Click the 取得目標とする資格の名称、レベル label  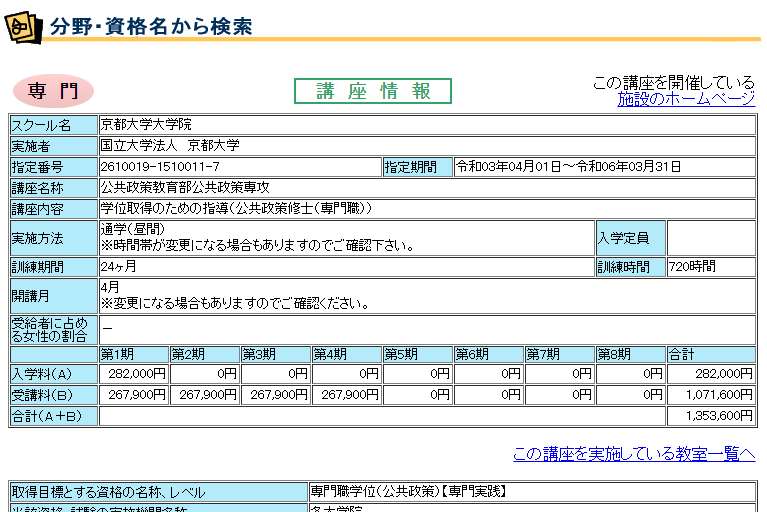[x=159, y=492]
